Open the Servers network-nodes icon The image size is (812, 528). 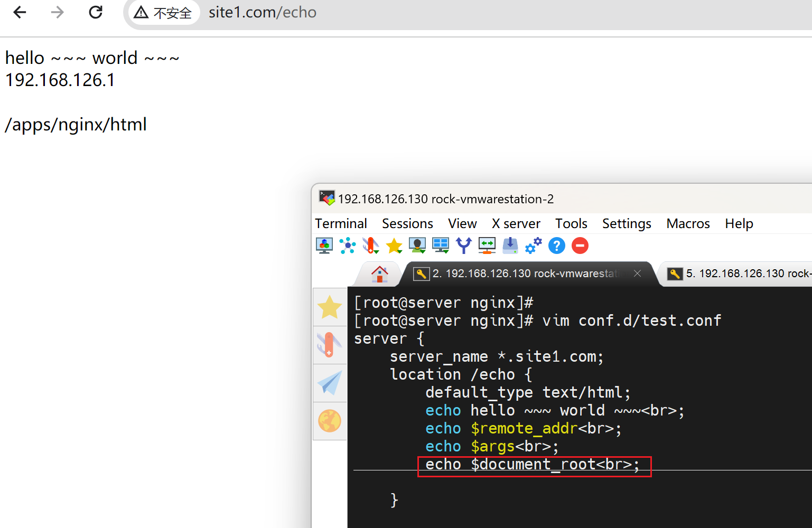click(x=347, y=246)
